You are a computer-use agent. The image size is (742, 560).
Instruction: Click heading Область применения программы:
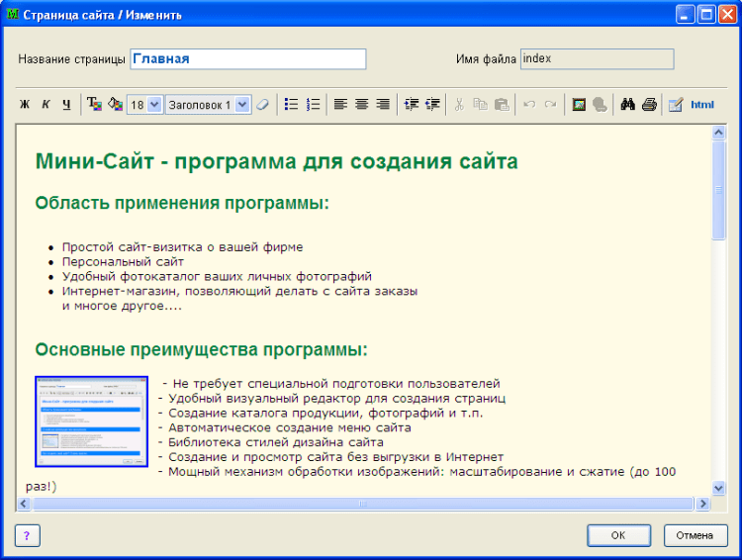[182, 203]
